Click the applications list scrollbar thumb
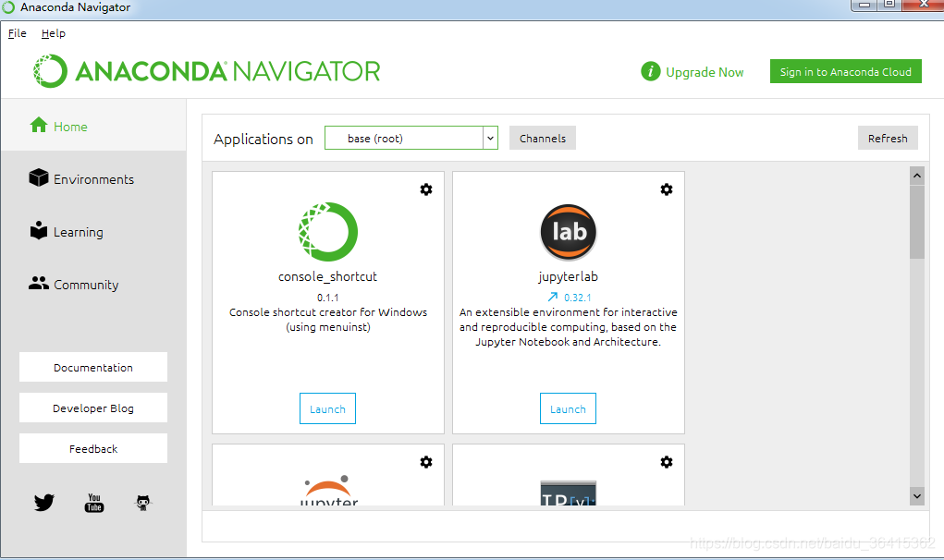 pos(917,222)
